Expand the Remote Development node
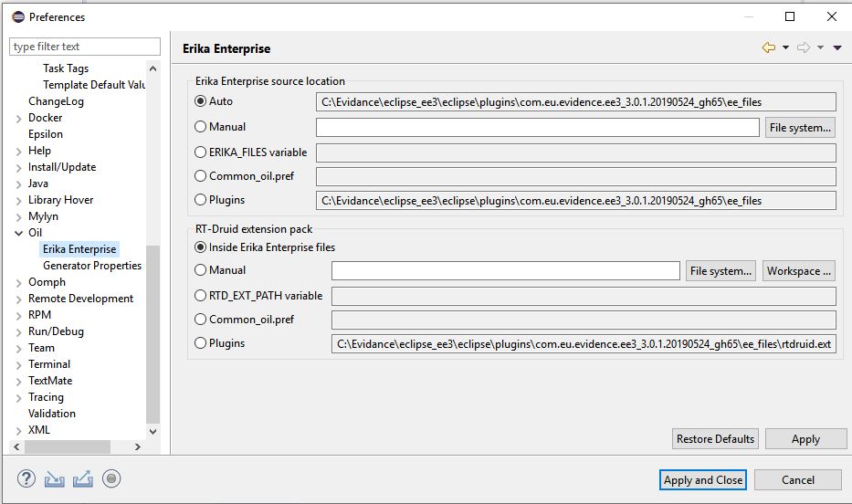852x504 pixels. click(18, 299)
